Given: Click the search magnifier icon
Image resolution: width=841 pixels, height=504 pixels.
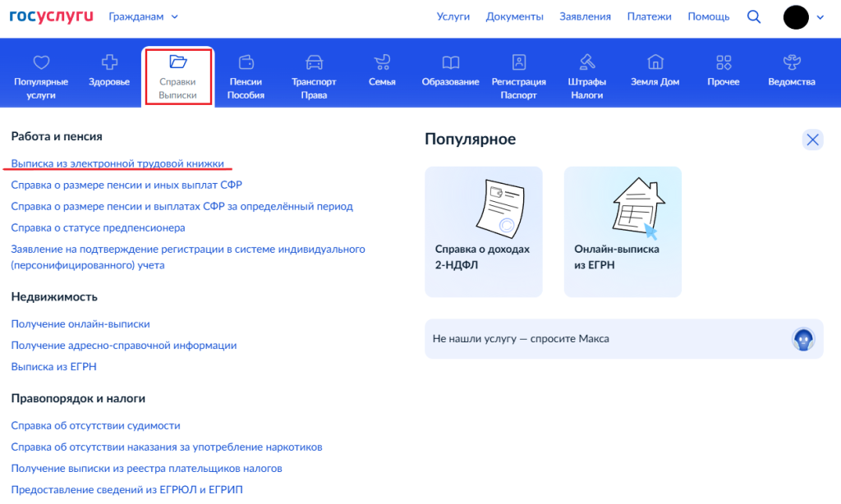Looking at the screenshot, I should point(754,17).
